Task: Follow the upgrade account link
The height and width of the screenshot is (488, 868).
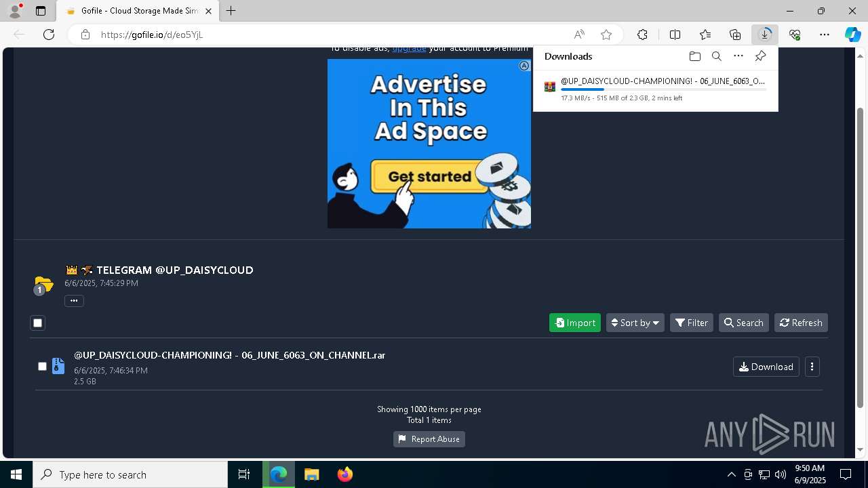Action: click(x=409, y=49)
